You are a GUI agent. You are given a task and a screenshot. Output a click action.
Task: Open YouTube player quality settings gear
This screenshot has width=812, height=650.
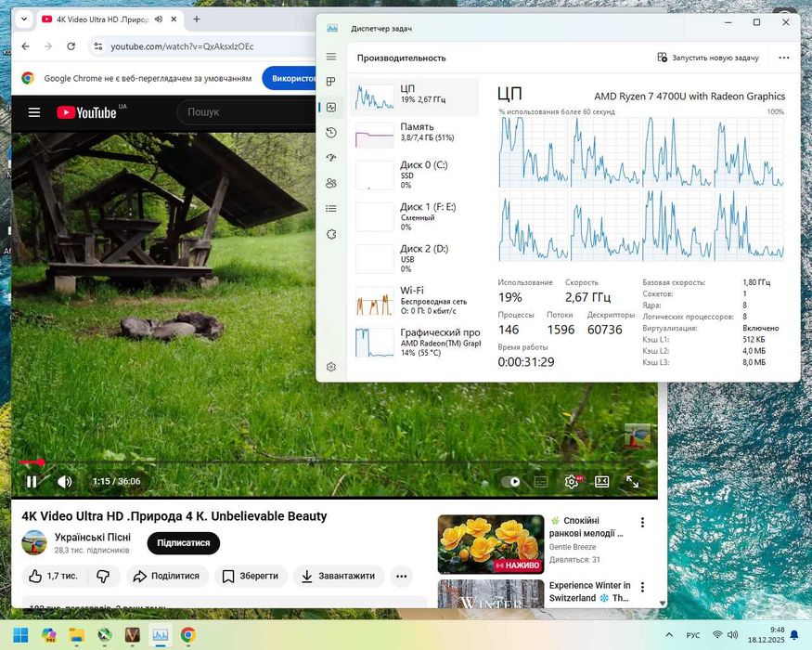point(572,482)
